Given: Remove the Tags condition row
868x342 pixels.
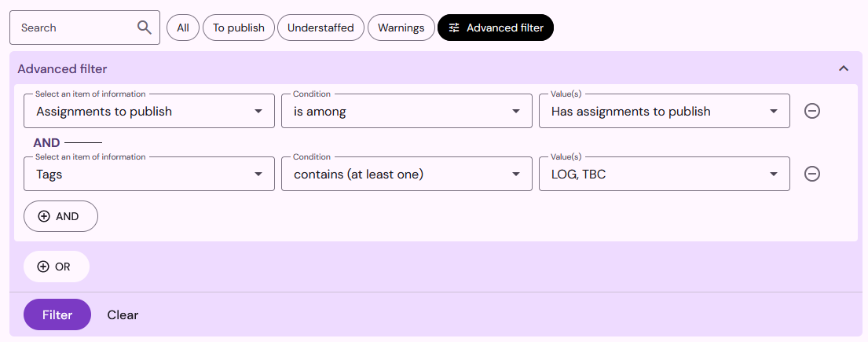Looking at the screenshot, I should (811, 174).
